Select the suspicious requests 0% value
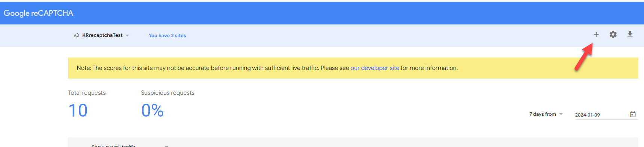Image resolution: width=644 pixels, height=147 pixels. (152, 111)
